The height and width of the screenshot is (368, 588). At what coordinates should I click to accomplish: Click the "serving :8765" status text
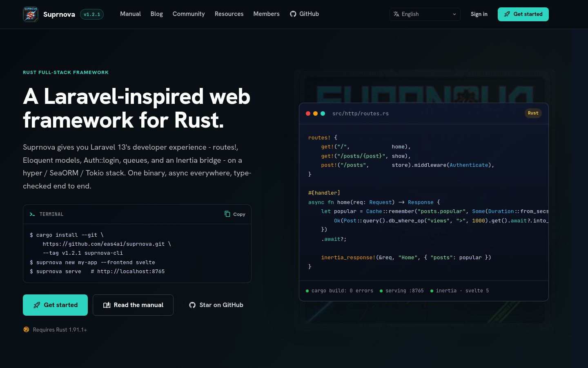(x=405, y=291)
